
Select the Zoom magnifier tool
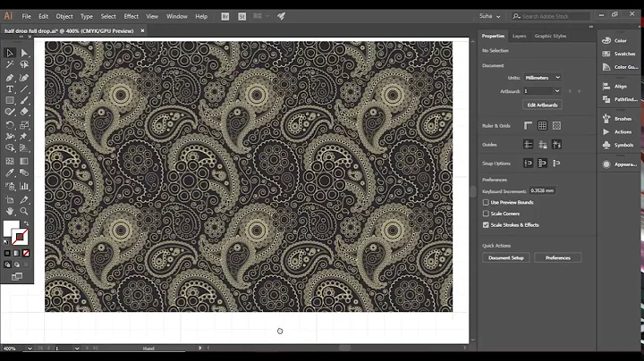point(24,211)
